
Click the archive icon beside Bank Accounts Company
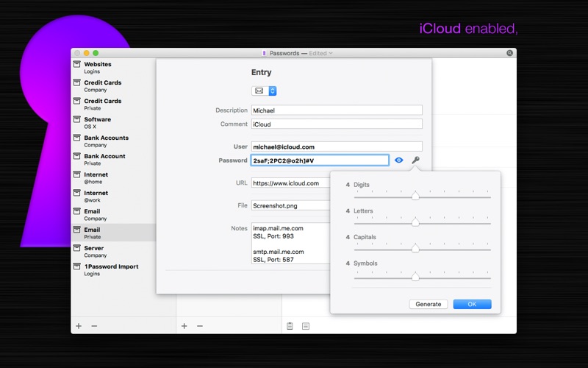(76, 138)
